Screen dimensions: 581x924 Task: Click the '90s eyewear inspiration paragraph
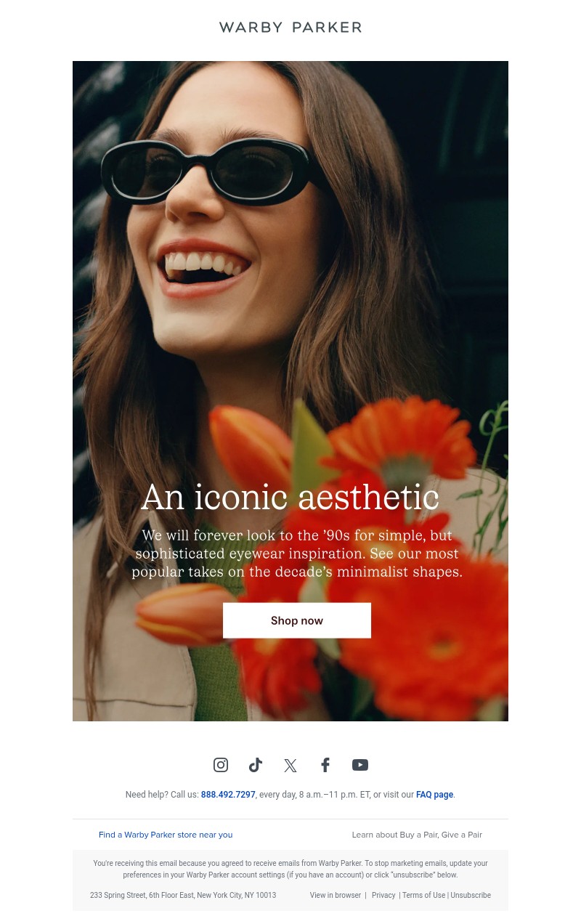(x=297, y=554)
